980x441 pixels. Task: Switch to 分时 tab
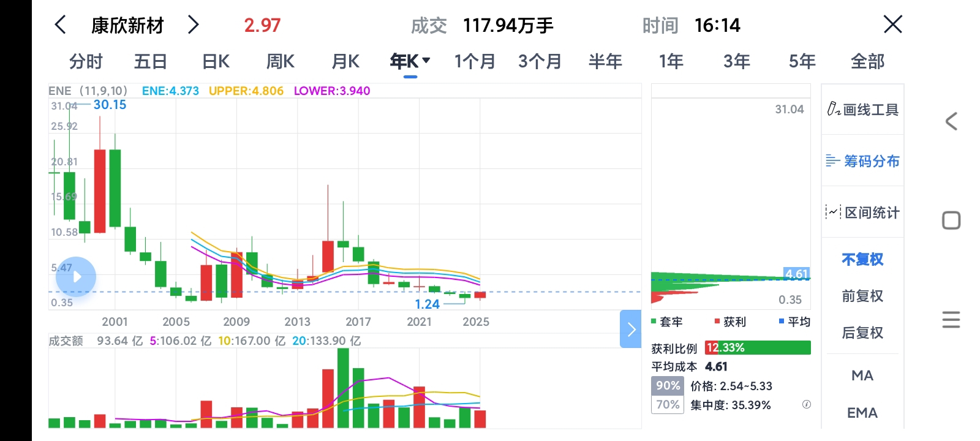(x=86, y=61)
